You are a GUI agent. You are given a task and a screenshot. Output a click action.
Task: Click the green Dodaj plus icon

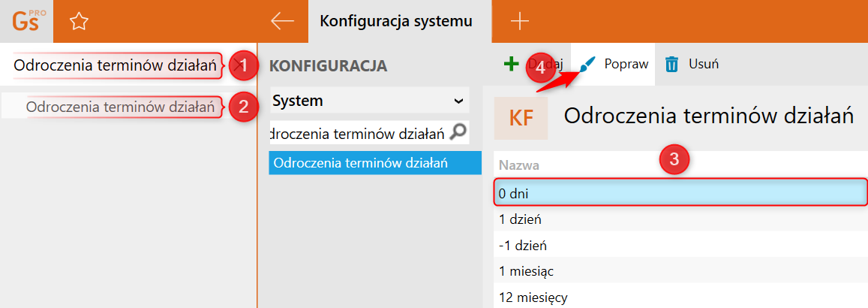(512, 64)
